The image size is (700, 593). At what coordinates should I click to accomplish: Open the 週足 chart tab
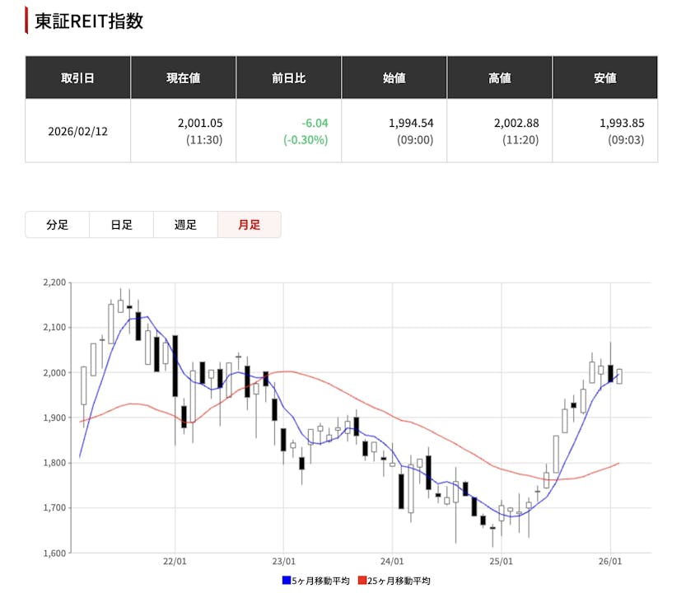tap(185, 225)
